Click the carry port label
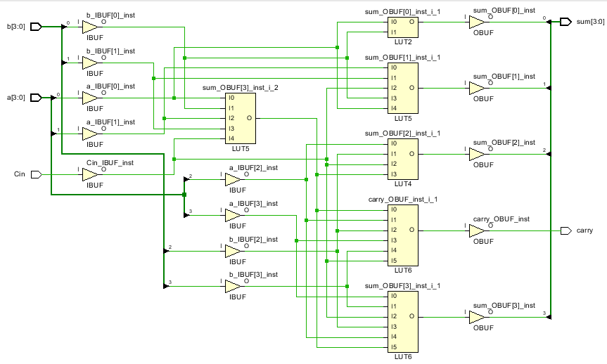This screenshot has width=607, height=364. point(584,230)
